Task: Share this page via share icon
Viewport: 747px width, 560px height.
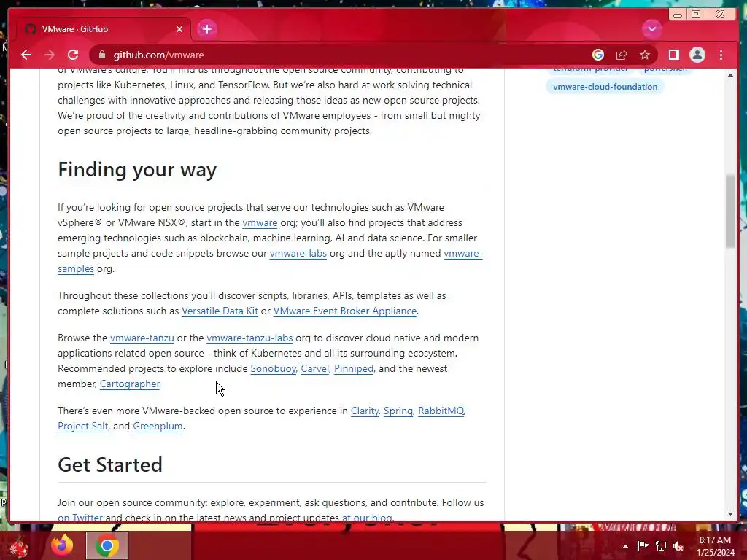Action: click(x=622, y=55)
